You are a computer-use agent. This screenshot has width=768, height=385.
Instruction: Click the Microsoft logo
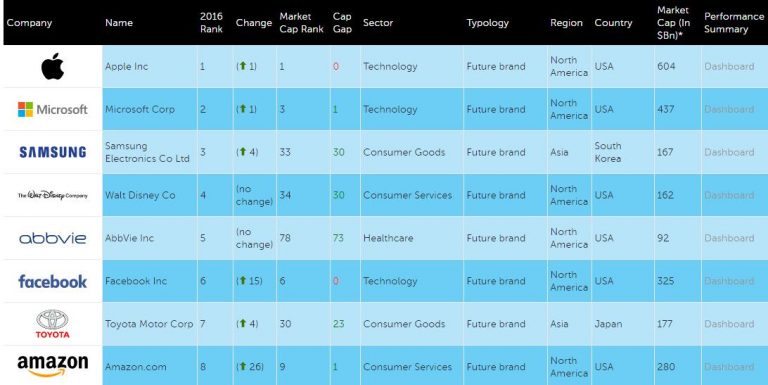(52, 109)
